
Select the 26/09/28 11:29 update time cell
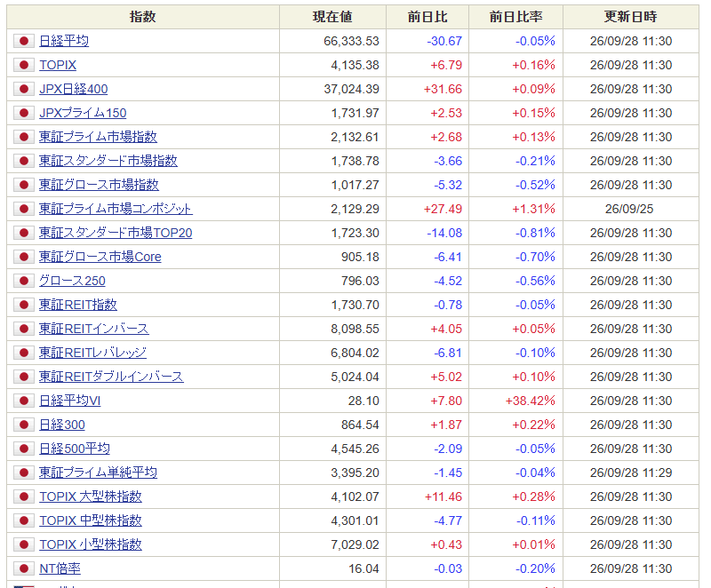[631, 473]
